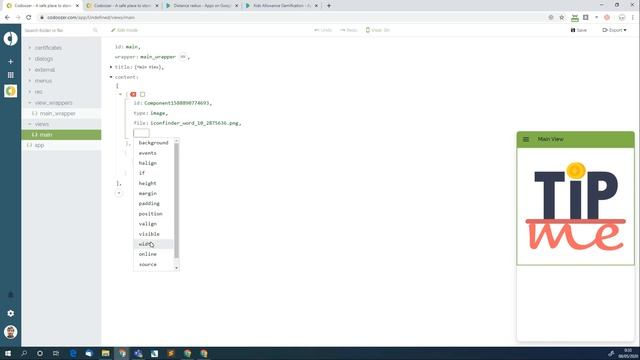Click the Codoozer logo in the sidebar
The height and width of the screenshot is (360, 640).
pyautogui.click(x=11, y=38)
